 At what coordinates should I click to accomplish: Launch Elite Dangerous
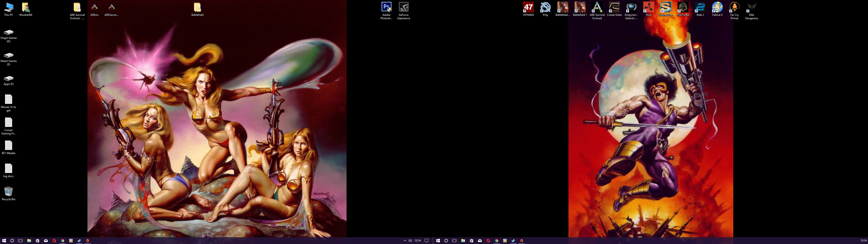coord(751,11)
